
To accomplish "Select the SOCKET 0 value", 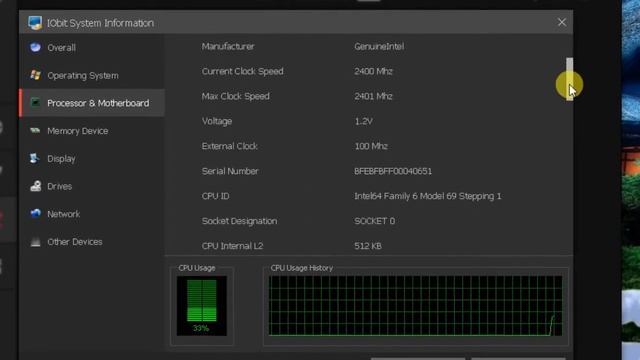I will (x=374, y=221).
